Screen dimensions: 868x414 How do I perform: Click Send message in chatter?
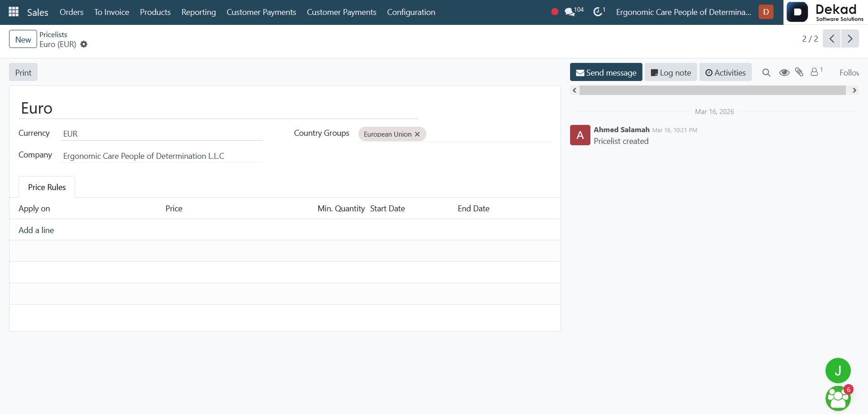tap(606, 72)
